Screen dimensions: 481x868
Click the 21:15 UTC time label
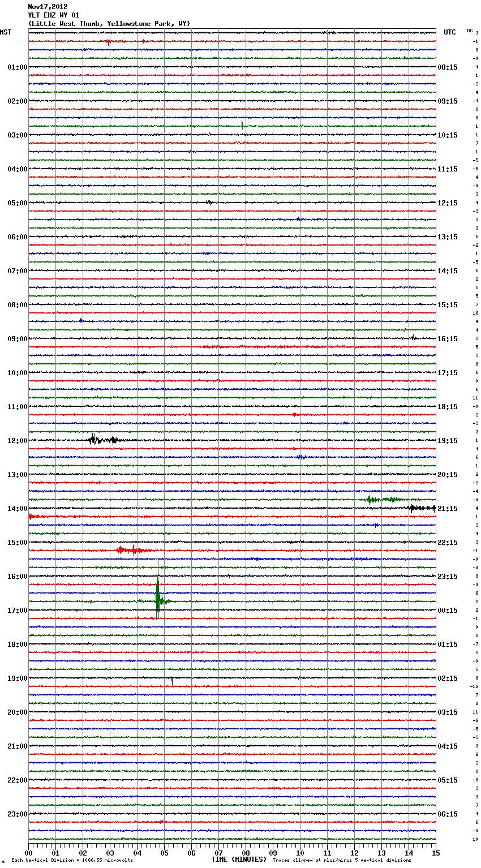tap(448, 509)
